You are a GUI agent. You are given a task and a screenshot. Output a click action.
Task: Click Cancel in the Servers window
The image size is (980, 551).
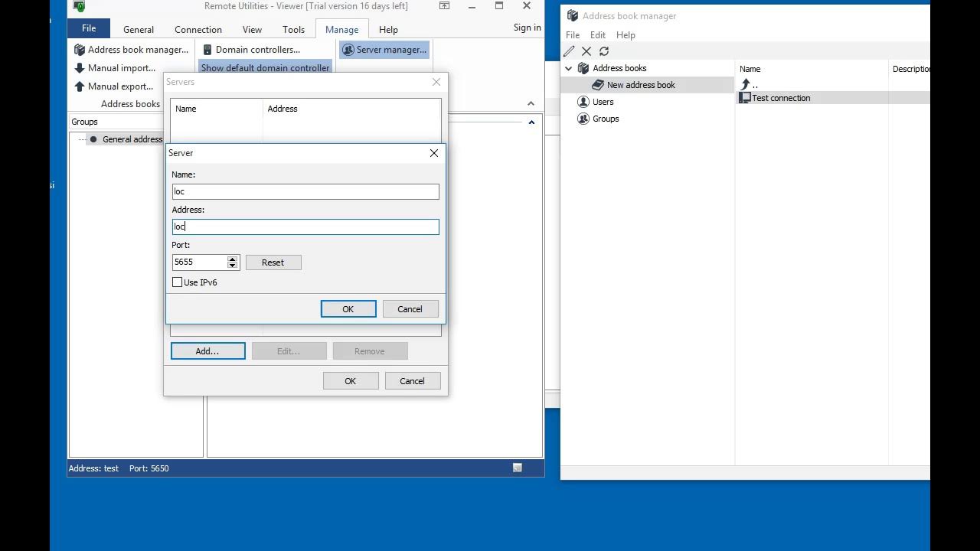[x=412, y=381]
